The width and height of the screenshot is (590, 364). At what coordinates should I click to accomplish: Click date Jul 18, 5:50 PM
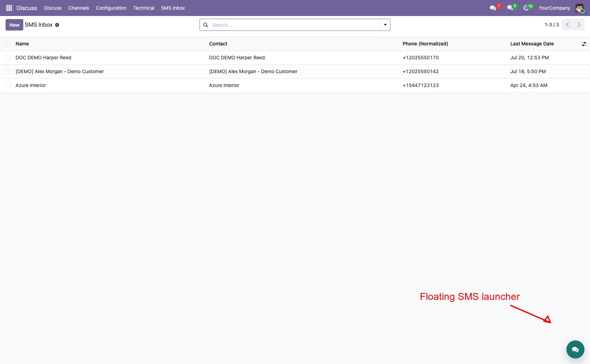[528, 71]
